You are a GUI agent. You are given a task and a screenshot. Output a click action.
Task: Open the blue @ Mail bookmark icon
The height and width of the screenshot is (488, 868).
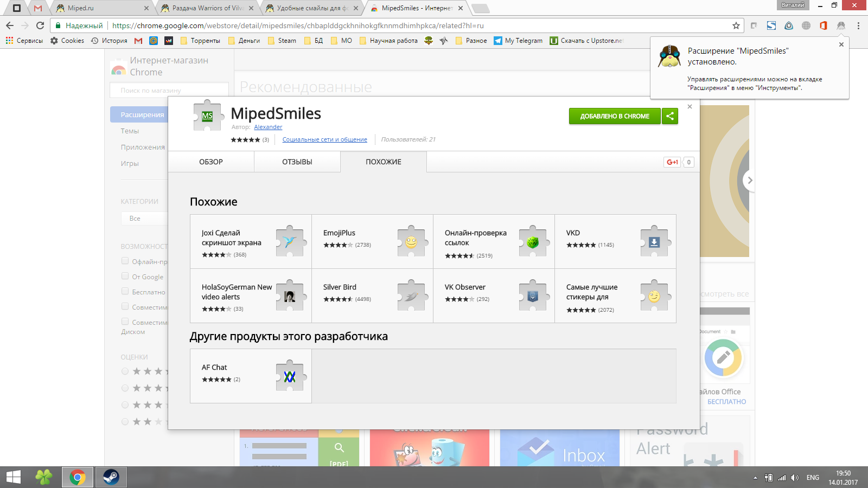(154, 41)
